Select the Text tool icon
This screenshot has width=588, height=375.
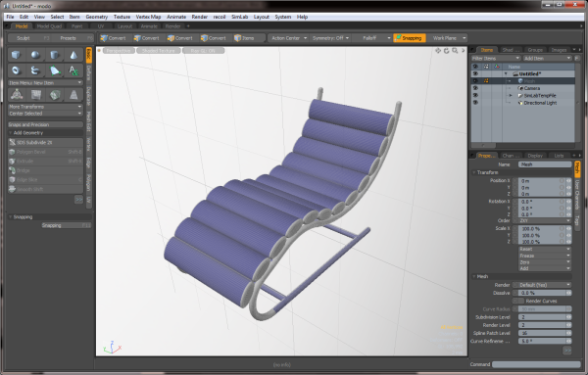[x=73, y=70]
